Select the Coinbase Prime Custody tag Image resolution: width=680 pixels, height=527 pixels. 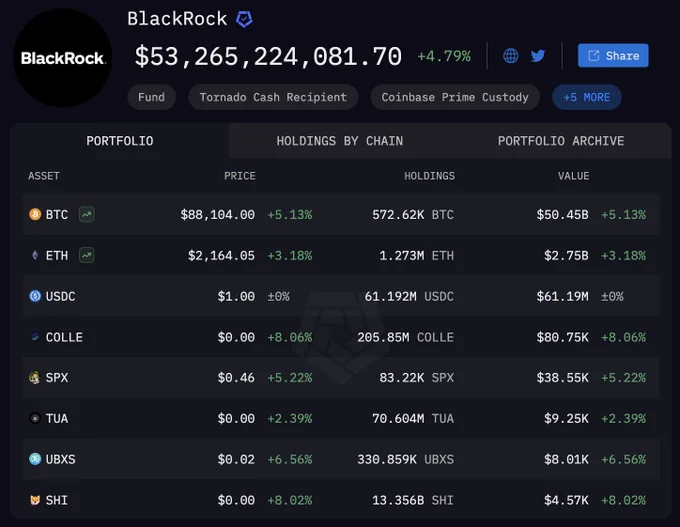(455, 97)
